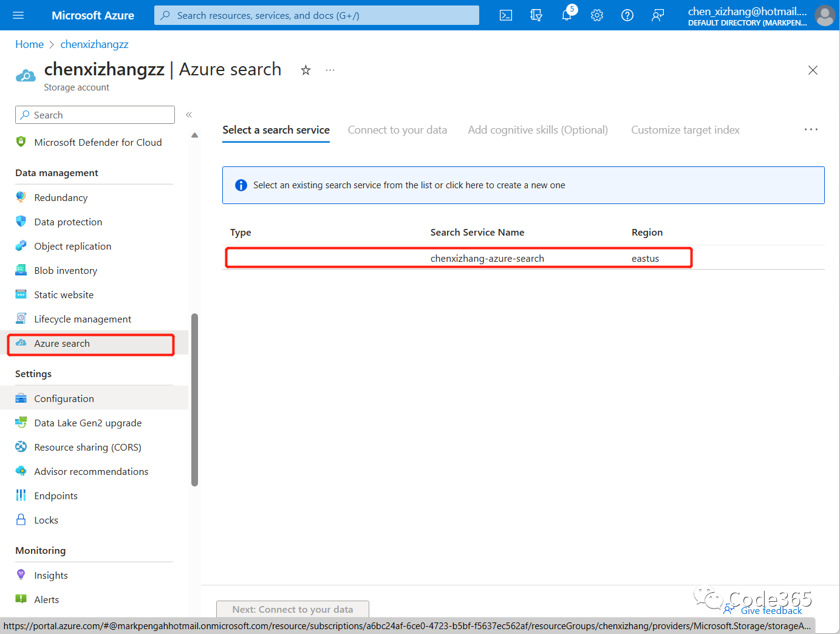Open Resource sharing (CORS) settings
840x634 pixels.
pos(87,446)
